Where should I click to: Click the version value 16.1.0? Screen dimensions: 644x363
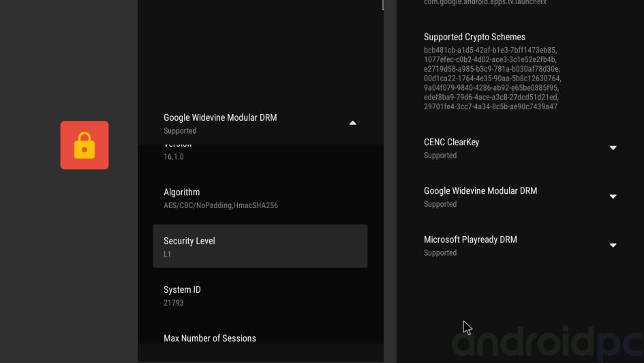[173, 157]
